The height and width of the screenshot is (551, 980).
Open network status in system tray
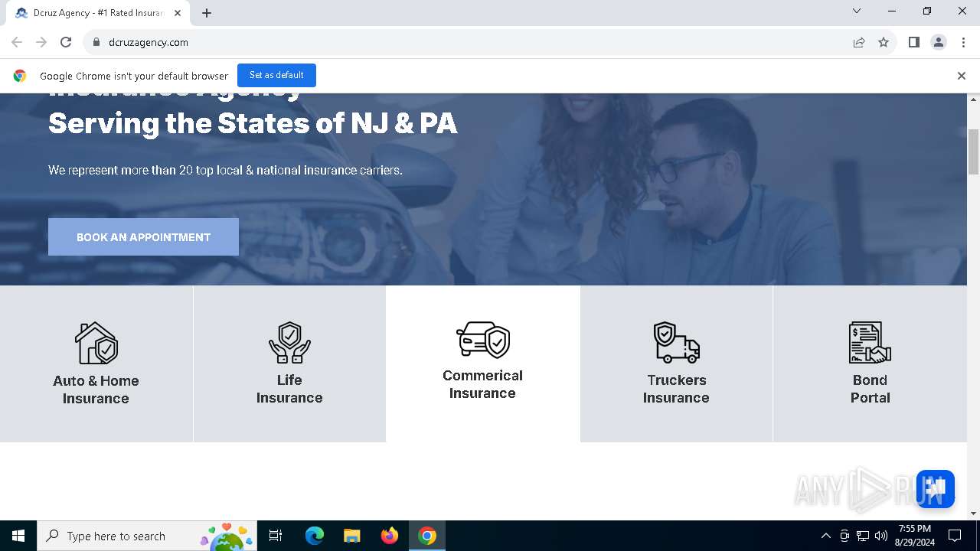click(862, 536)
